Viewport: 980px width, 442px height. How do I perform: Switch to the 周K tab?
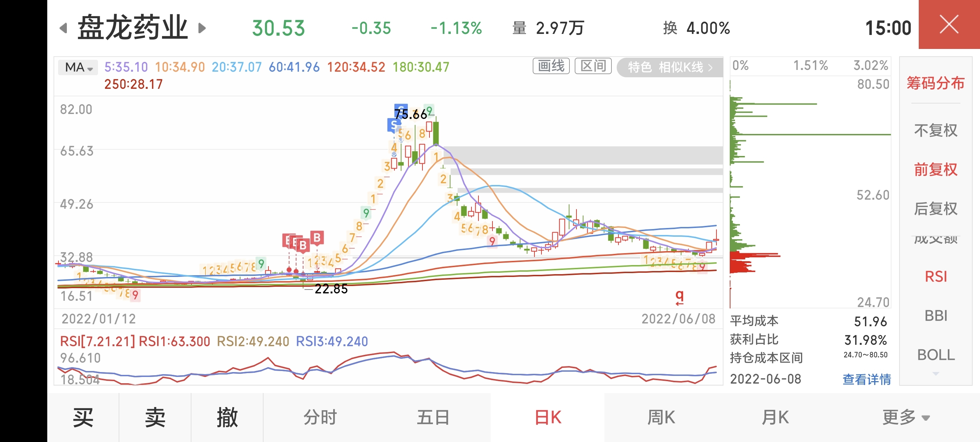pos(661,417)
